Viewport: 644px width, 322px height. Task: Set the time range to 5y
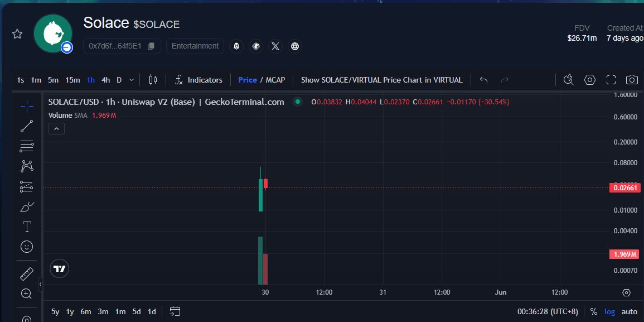point(55,312)
